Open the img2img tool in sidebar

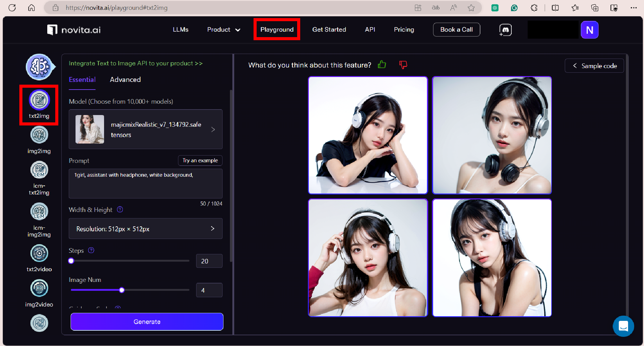click(x=39, y=135)
